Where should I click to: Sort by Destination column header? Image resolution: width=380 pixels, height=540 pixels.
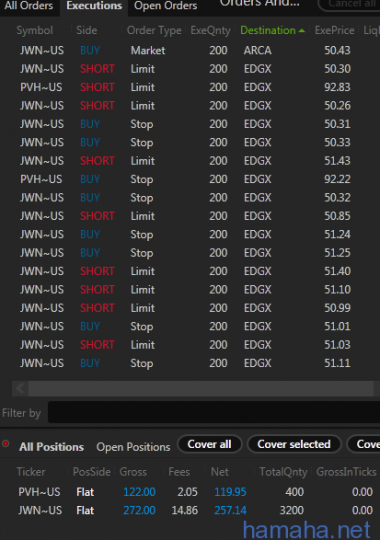268,30
